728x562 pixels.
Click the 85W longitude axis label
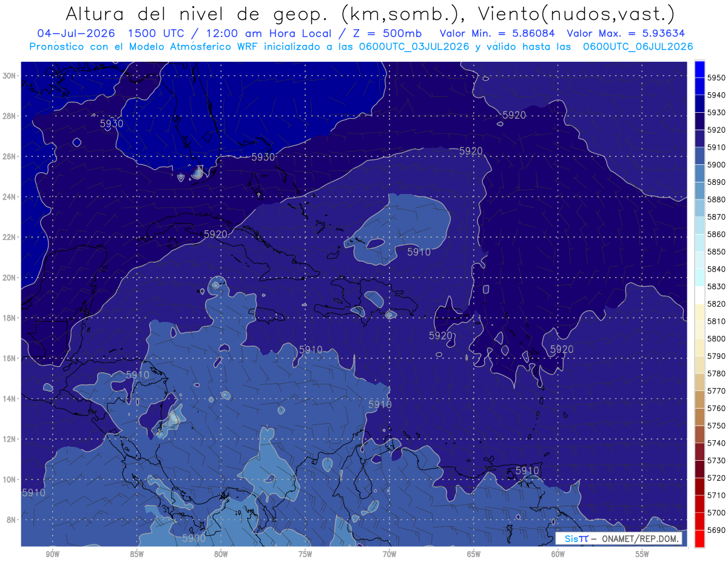(x=136, y=554)
